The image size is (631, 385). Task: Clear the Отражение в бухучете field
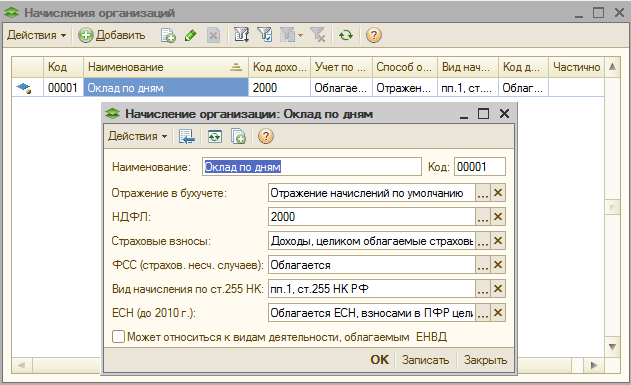coord(498,193)
